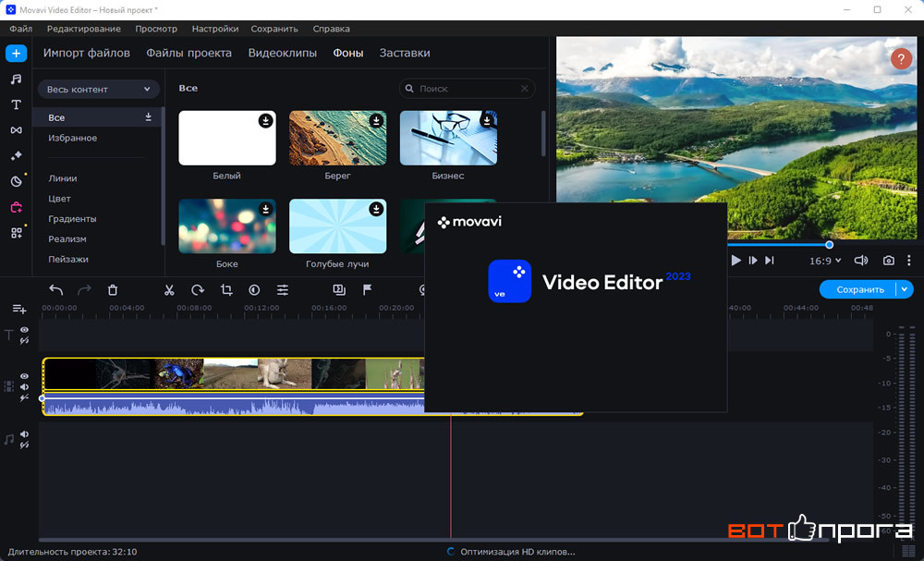Open the Настройки menu
Viewport: 924px width, 561px height.
tap(215, 29)
